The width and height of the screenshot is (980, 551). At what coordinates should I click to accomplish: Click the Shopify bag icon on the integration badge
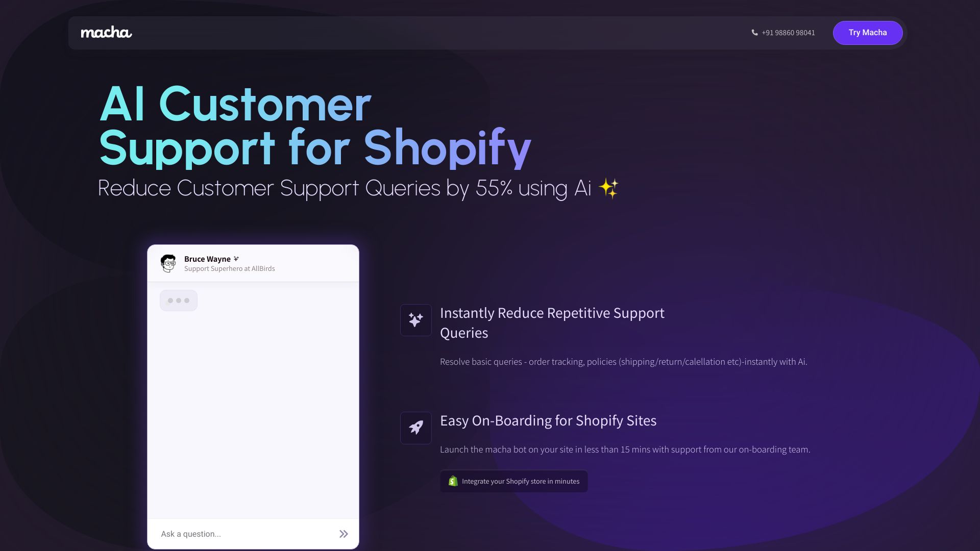tap(452, 481)
